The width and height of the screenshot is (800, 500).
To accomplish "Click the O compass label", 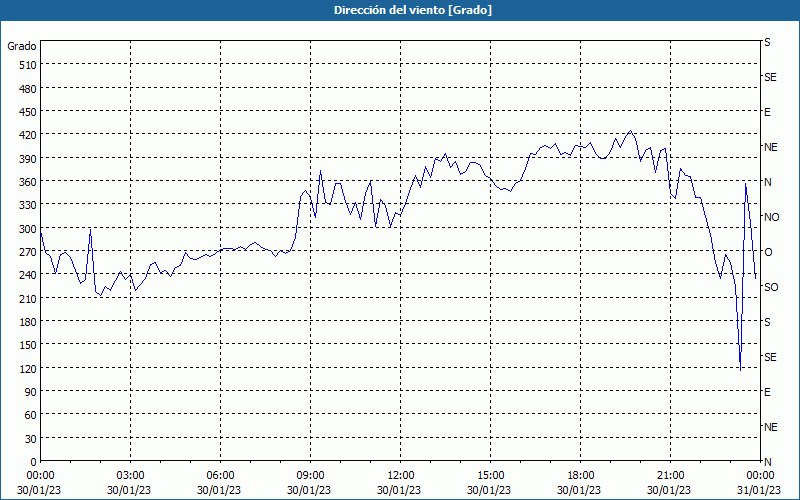I will [768, 252].
